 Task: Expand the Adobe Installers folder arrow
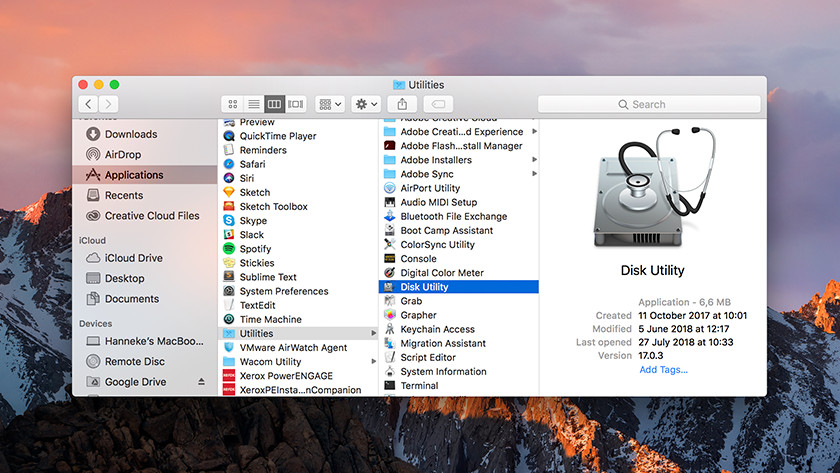coord(534,160)
